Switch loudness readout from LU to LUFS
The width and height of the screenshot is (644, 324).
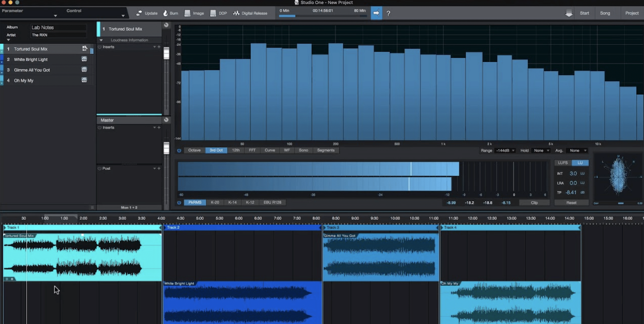(563, 162)
